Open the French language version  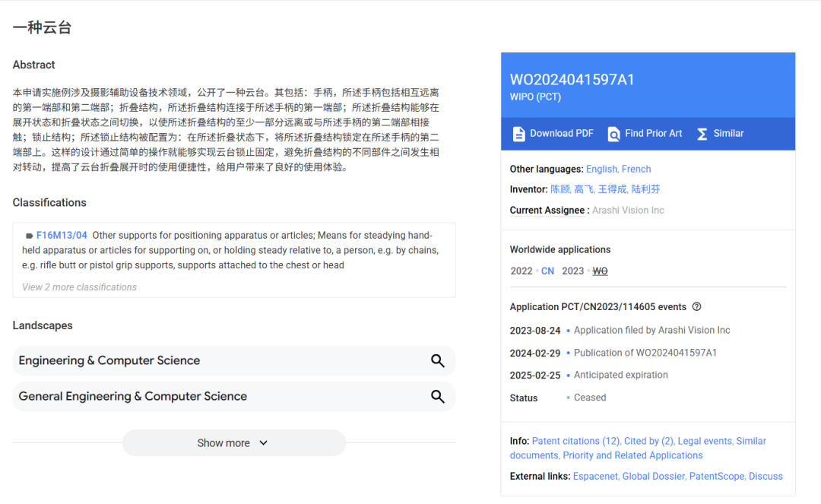click(x=636, y=170)
